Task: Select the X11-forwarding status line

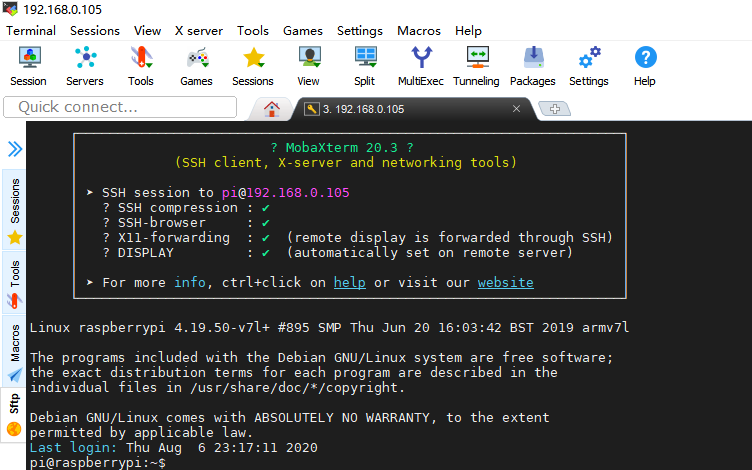Action: (x=357, y=238)
